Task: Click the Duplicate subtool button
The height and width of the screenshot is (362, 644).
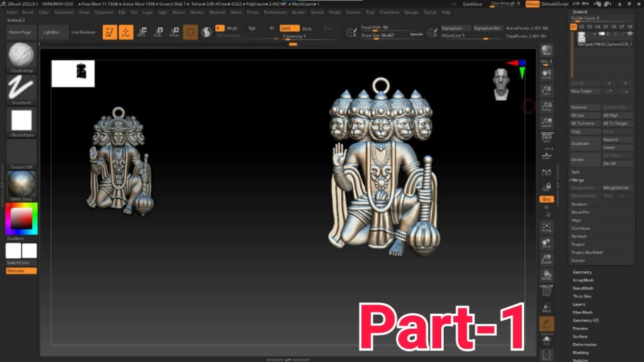Action: click(x=585, y=143)
